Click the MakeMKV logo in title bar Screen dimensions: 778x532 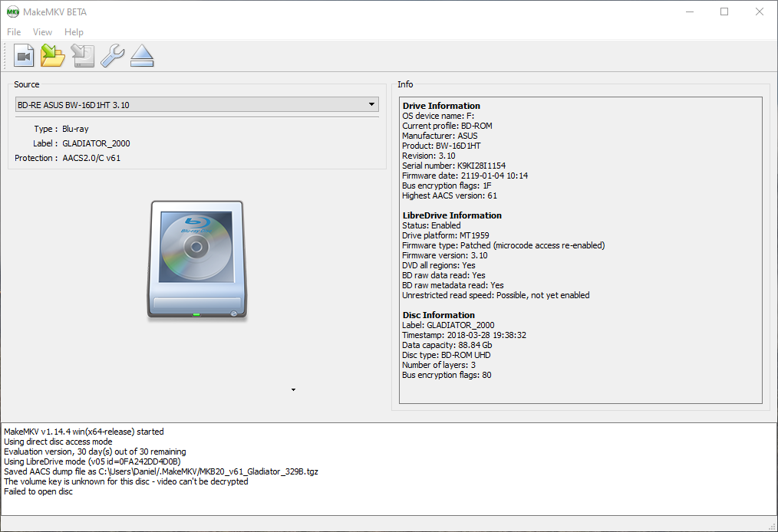[x=13, y=12]
